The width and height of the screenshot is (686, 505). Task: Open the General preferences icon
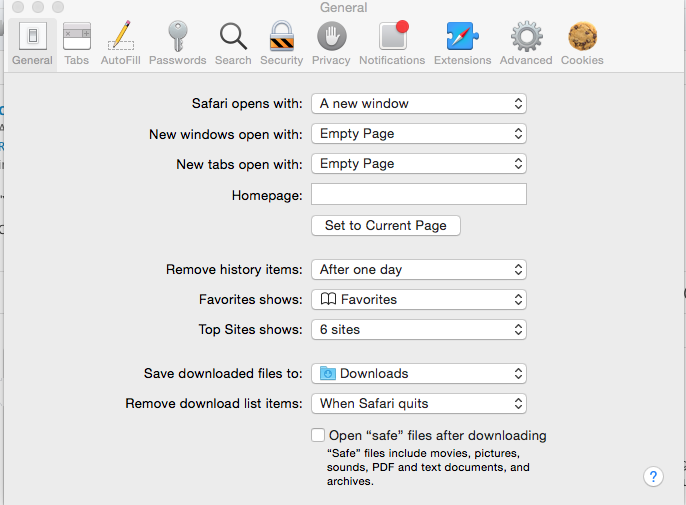[32, 36]
